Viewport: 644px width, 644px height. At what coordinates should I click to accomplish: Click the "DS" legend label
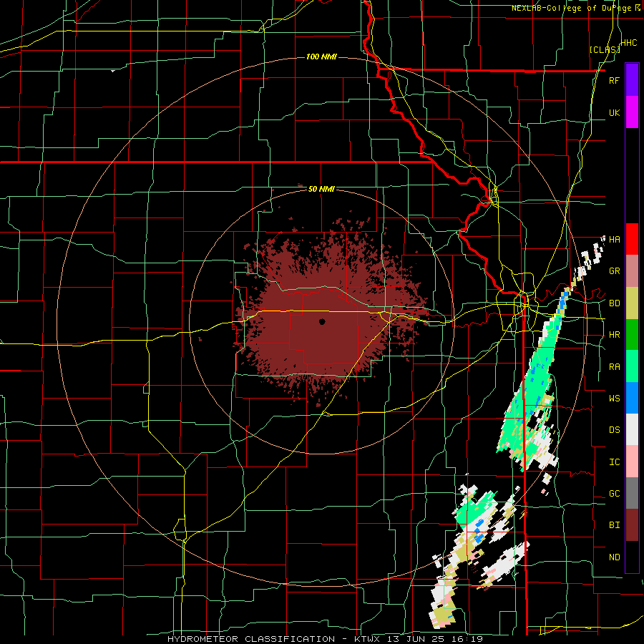coord(614,429)
